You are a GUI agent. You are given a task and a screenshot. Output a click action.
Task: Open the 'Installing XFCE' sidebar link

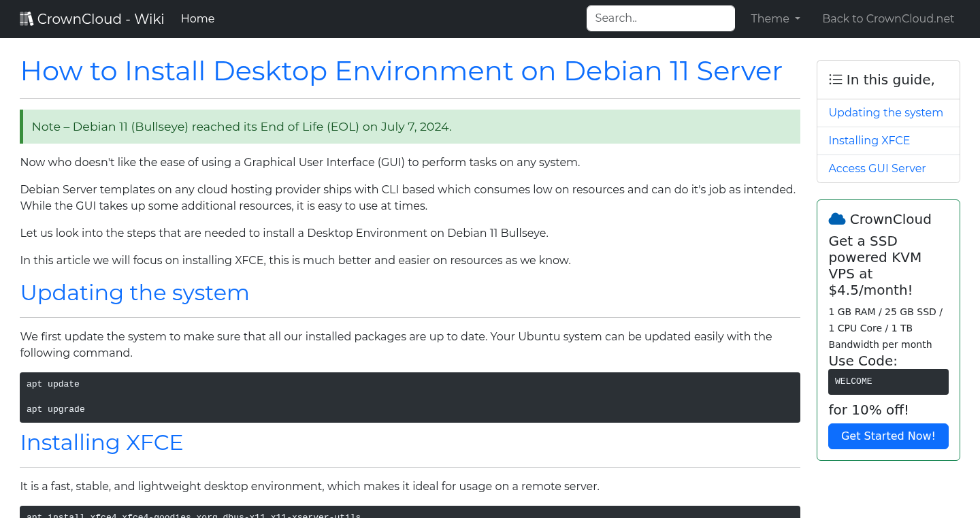click(869, 140)
